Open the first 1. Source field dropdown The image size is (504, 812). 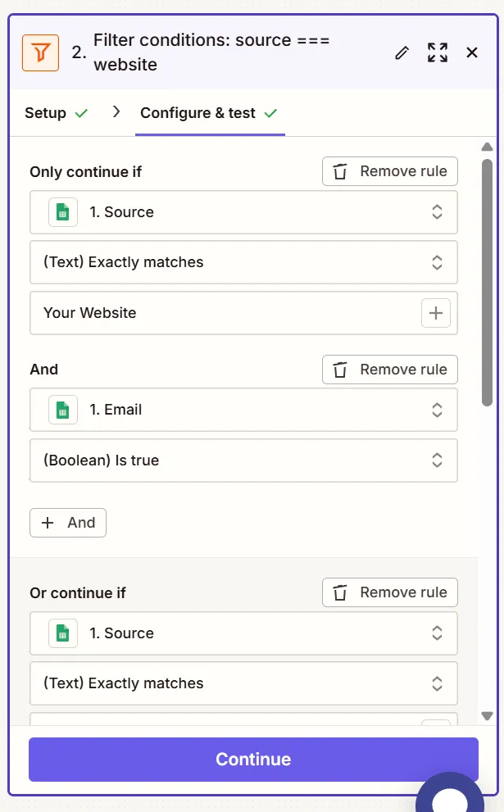point(243,212)
